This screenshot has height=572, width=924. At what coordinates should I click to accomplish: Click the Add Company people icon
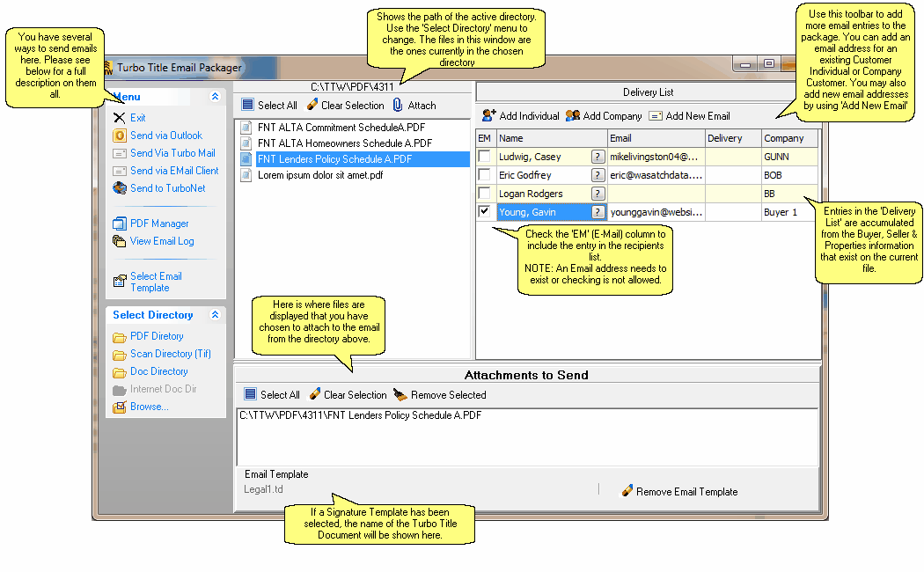pyautogui.click(x=573, y=115)
